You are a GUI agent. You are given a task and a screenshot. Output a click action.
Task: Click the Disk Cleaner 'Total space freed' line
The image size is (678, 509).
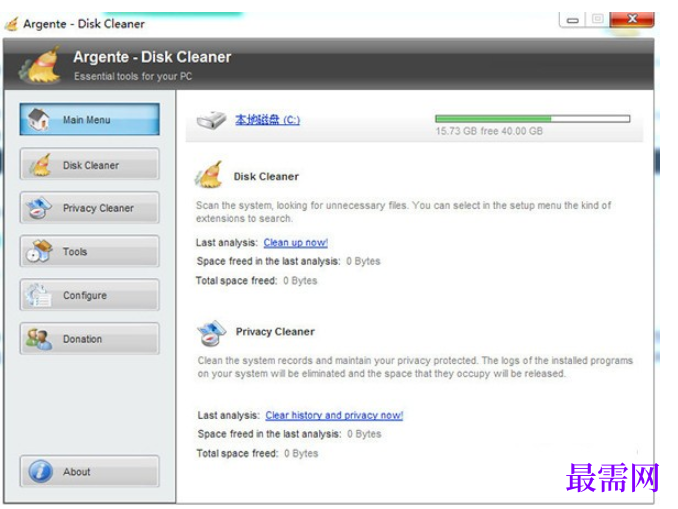click(x=256, y=281)
